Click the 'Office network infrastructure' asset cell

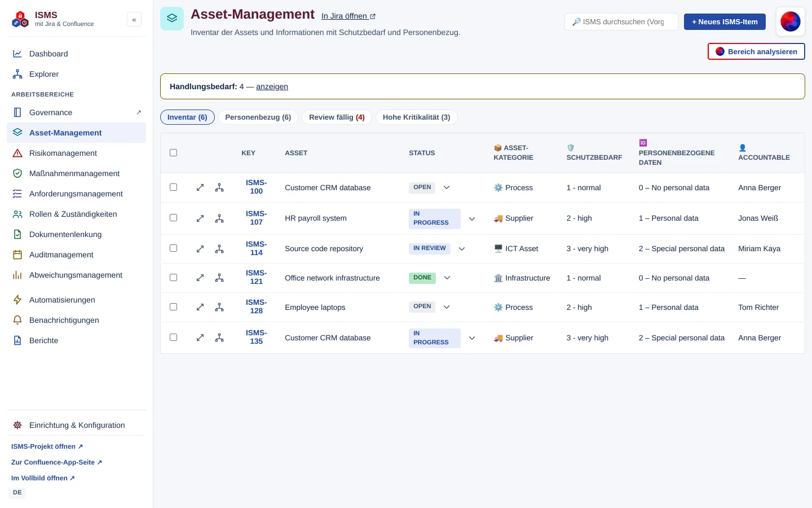(332, 278)
